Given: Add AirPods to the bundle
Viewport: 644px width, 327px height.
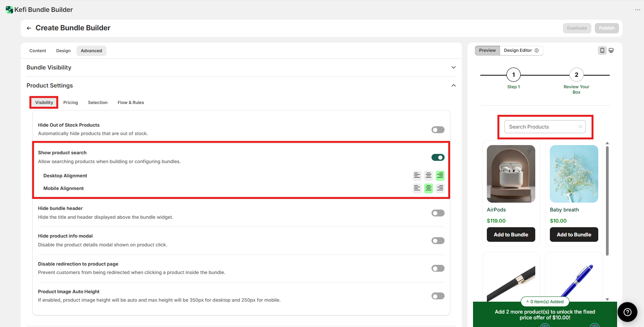Looking at the screenshot, I should click(511, 235).
